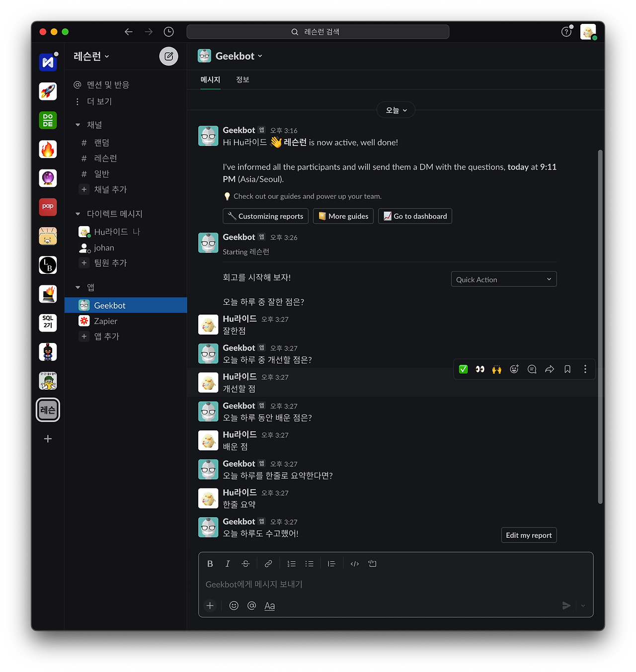The width and height of the screenshot is (636, 672).
Task: Expand the 더 보기 sidebar item
Action: [126, 101]
